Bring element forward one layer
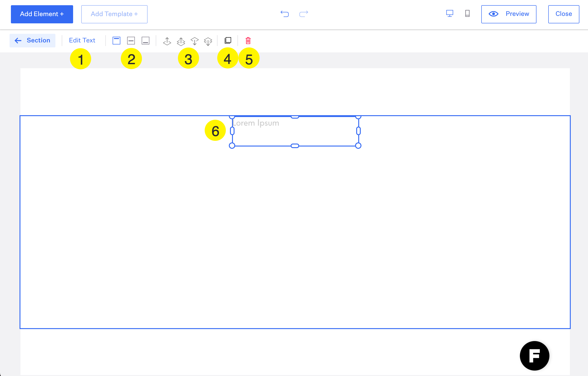The image size is (588, 376). click(x=167, y=41)
